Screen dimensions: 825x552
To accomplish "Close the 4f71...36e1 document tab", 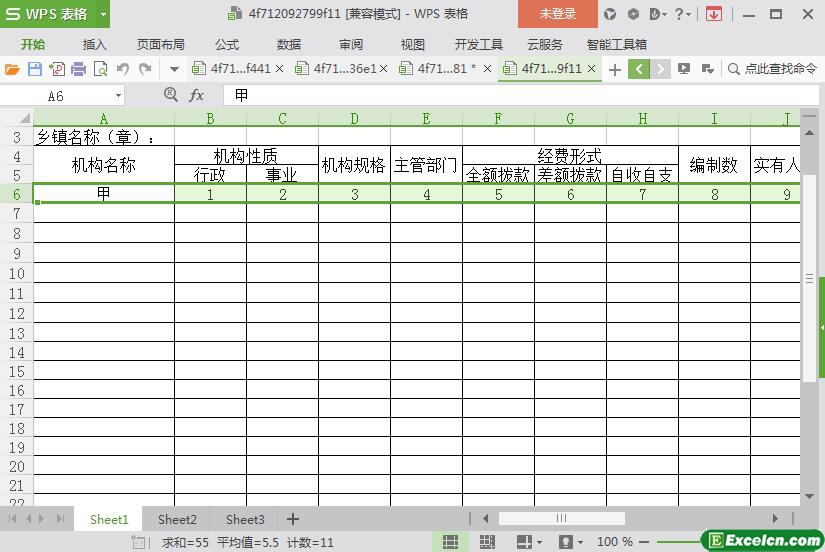I will click(383, 68).
